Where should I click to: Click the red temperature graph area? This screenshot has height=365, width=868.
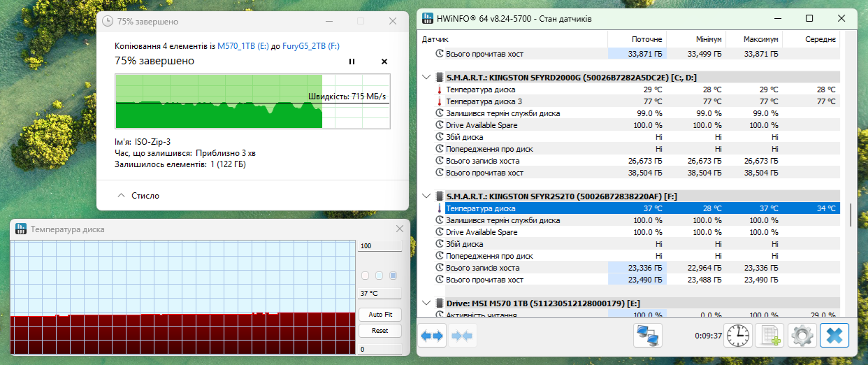pyautogui.click(x=183, y=334)
